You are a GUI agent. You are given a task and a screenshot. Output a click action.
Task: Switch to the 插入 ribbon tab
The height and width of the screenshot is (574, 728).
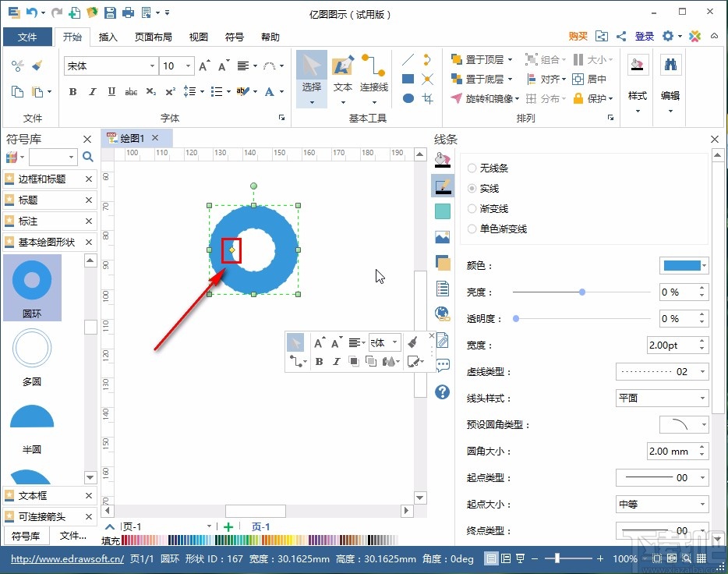click(108, 37)
